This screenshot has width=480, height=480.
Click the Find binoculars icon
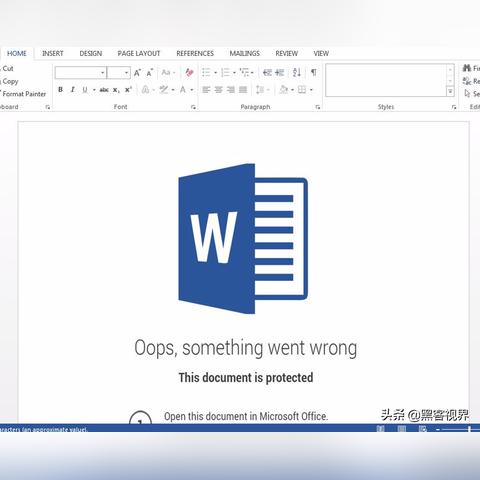(x=467, y=68)
